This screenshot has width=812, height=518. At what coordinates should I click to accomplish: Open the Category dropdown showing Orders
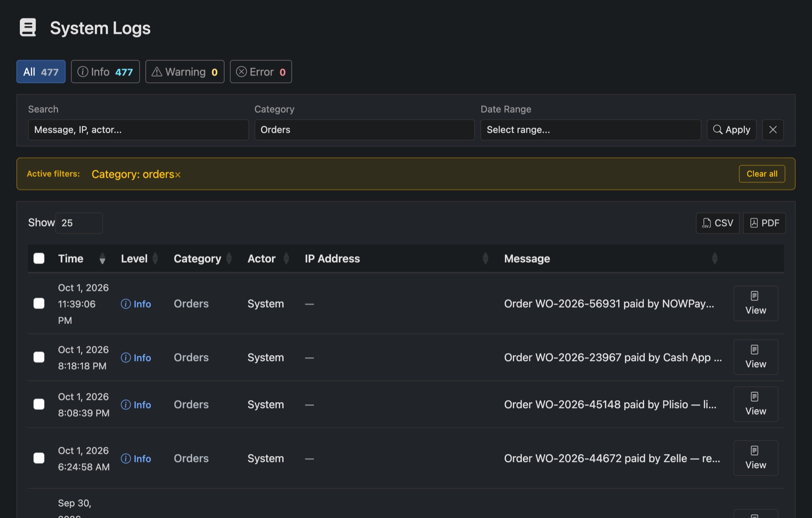(364, 130)
